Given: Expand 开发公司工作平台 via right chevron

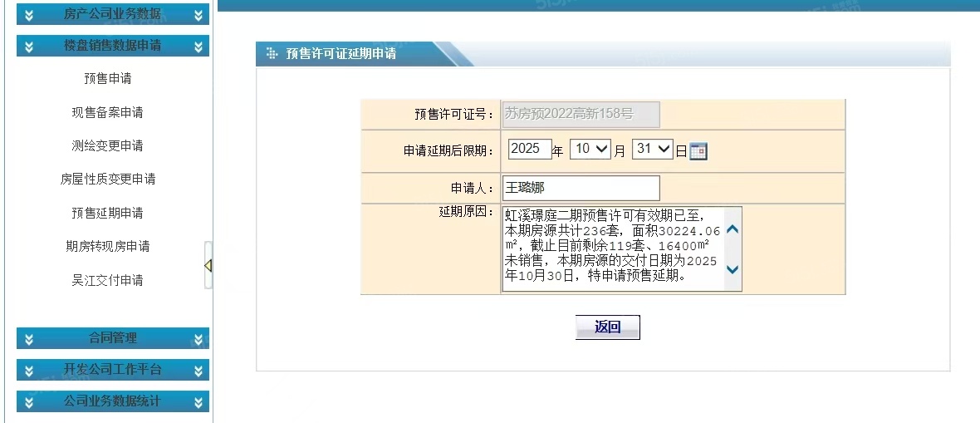Looking at the screenshot, I should coord(198,370).
